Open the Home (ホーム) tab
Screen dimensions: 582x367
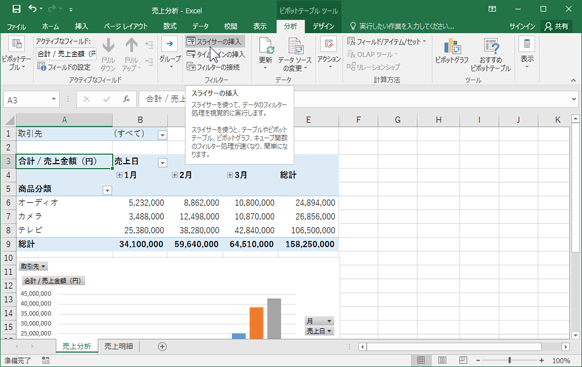click(x=50, y=26)
